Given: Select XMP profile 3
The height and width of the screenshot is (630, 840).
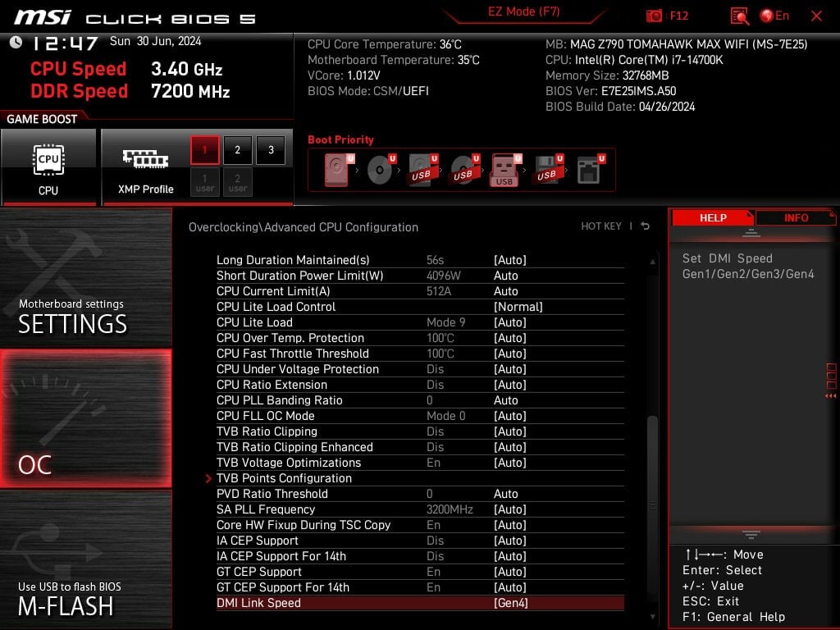Looking at the screenshot, I should pyautogui.click(x=271, y=150).
